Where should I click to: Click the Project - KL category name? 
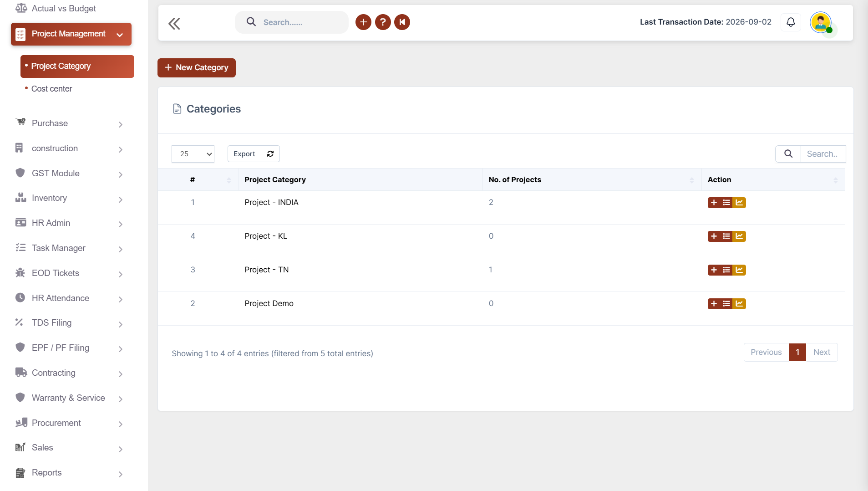pyautogui.click(x=266, y=236)
